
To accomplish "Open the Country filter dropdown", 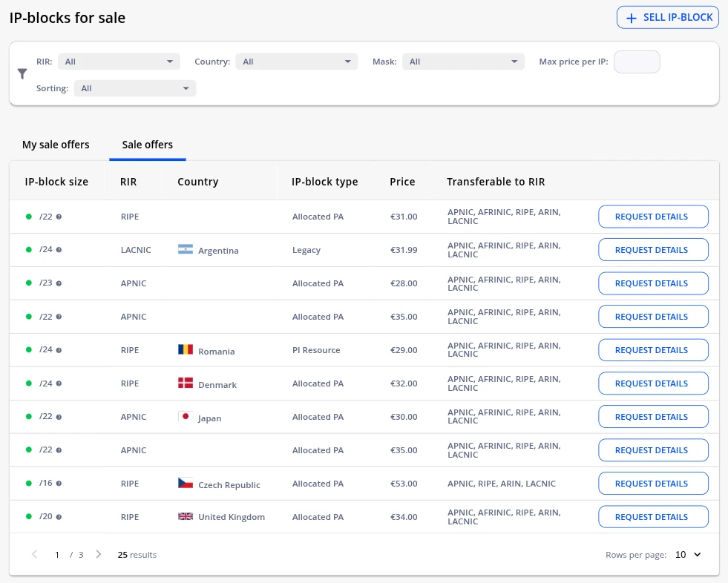I will point(296,62).
